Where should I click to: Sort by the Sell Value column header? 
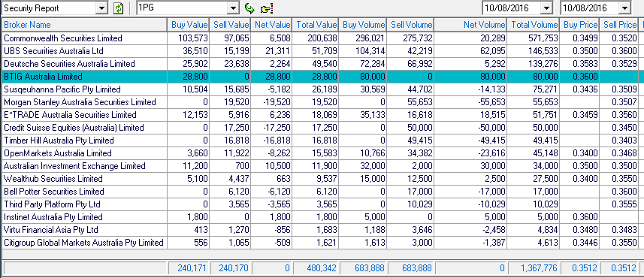point(231,25)
